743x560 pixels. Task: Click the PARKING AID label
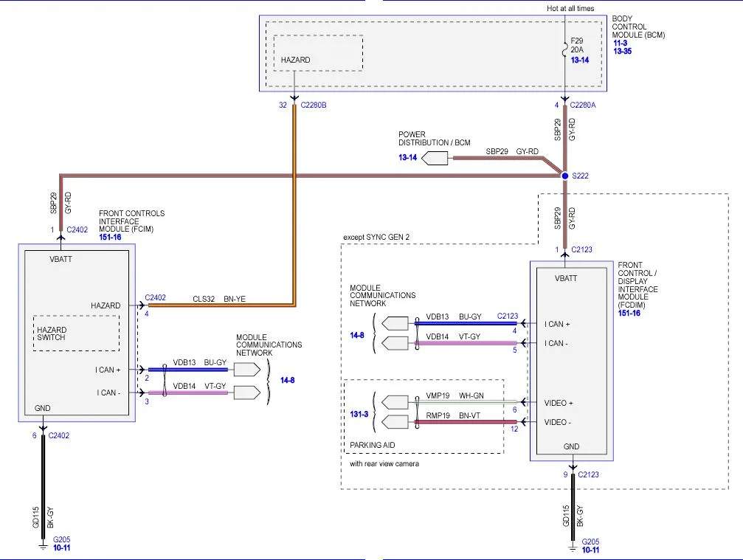[372, 446]
